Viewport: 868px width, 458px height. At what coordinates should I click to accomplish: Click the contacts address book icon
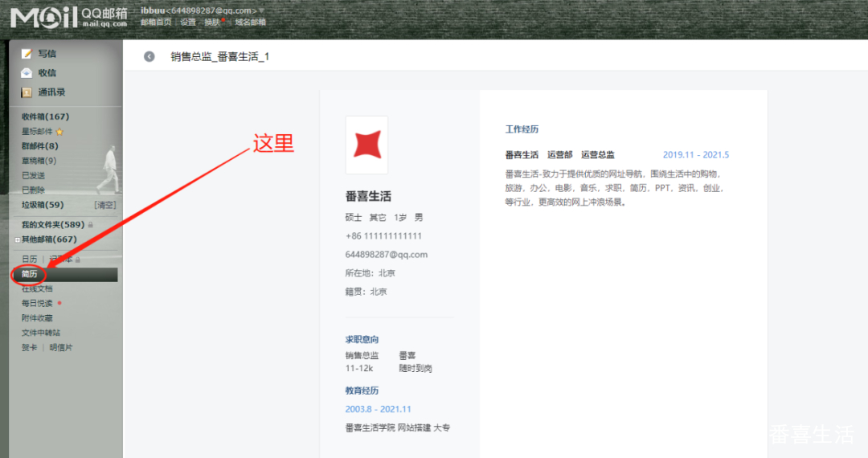27,92
